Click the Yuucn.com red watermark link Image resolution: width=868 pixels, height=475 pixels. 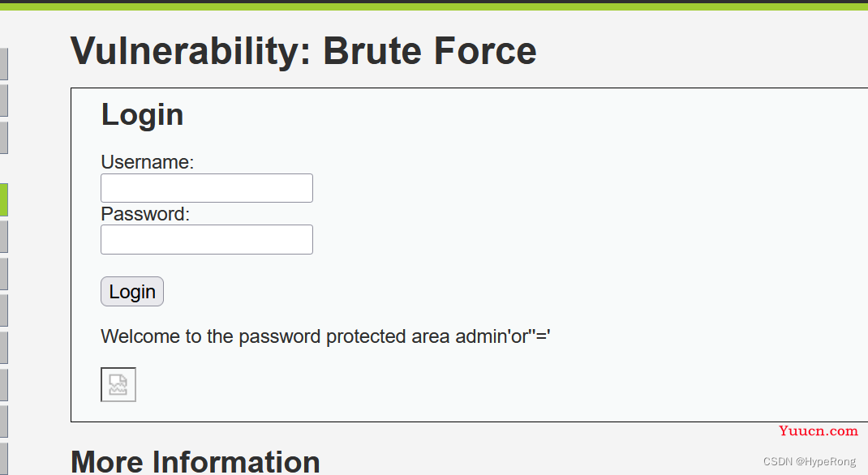819,431
